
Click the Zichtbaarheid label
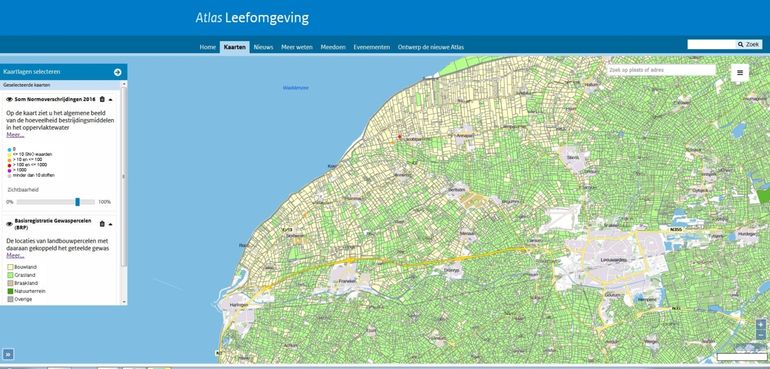[x=23, y=189]
